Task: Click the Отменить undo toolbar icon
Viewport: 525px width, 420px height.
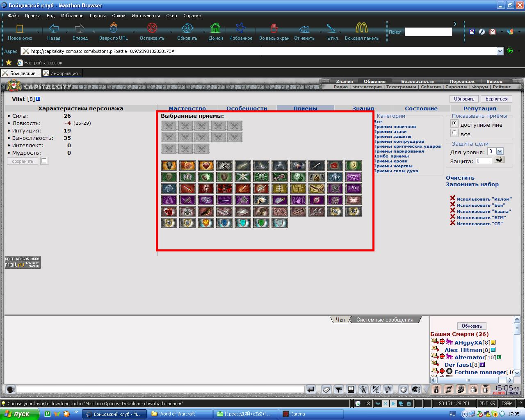Action: click(x=304, y=29)
